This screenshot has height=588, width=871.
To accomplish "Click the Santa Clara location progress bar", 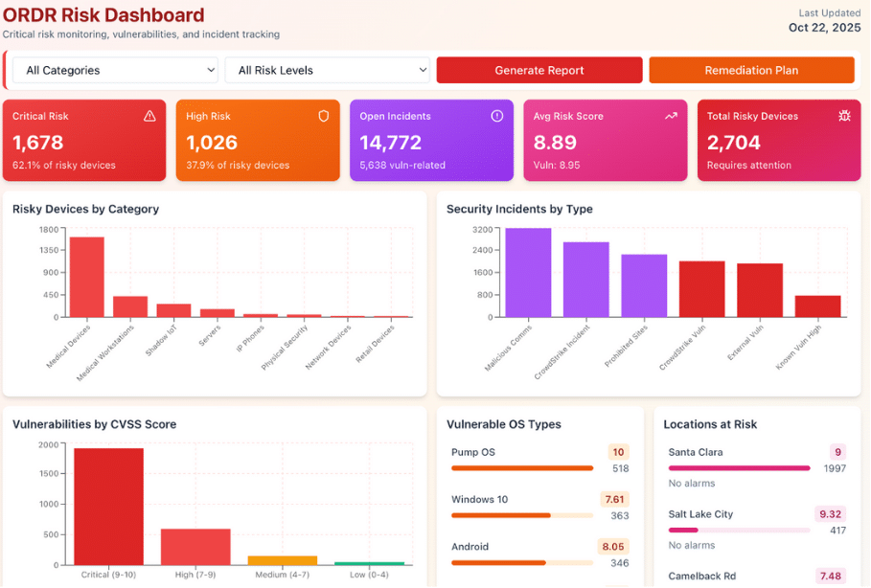I will [739, 468].
